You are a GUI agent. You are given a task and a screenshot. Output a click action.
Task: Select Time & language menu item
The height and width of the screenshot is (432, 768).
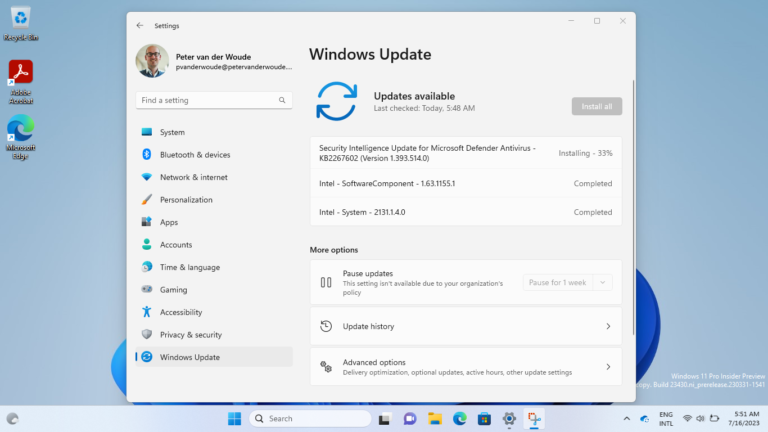pyautogui.click(x=189, y=267)
